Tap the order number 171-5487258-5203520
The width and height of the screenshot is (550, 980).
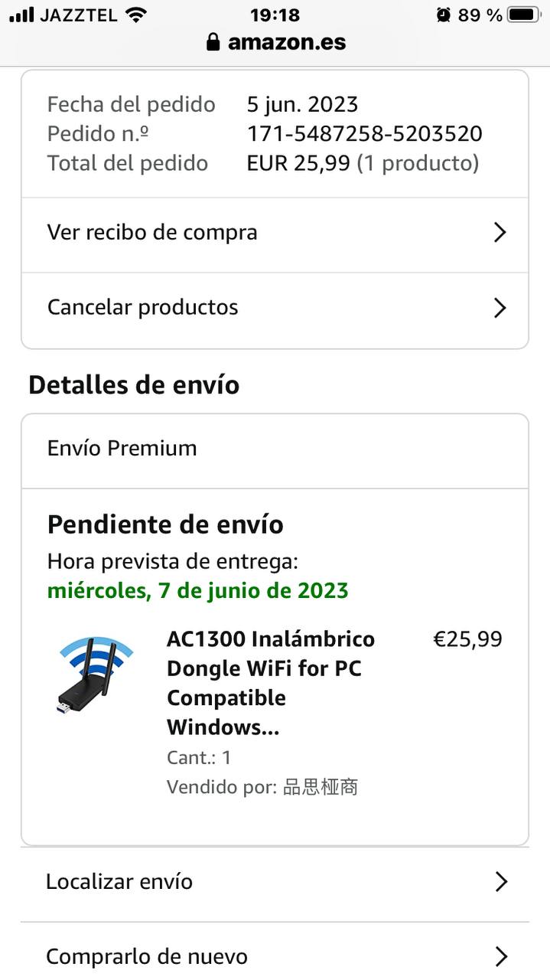click(364, 134)
